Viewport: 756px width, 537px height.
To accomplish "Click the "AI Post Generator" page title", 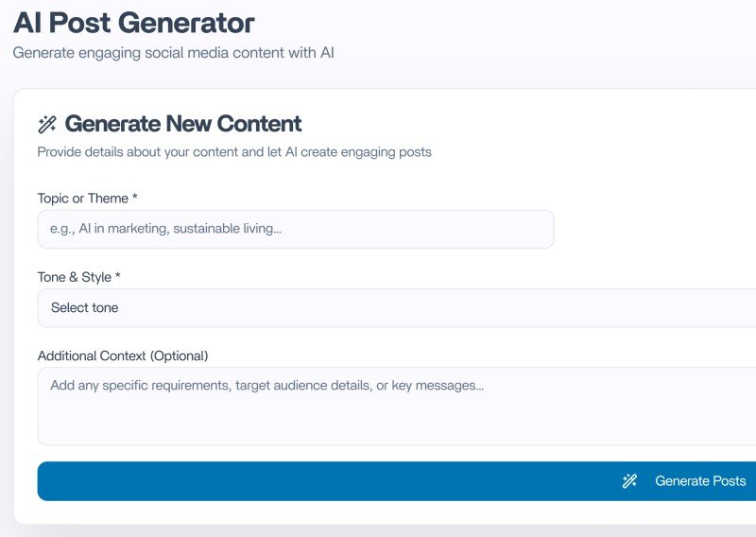I will (133, 22).
